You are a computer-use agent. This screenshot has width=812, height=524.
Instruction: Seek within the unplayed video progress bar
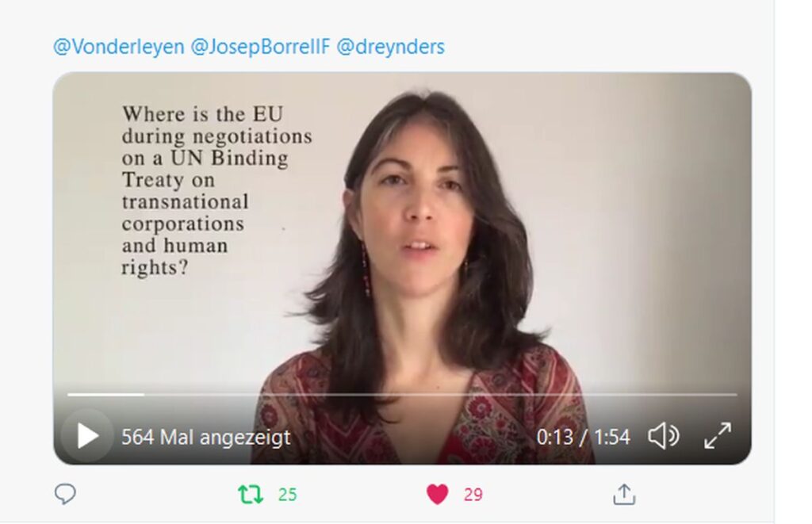click(x=440, y=395)
